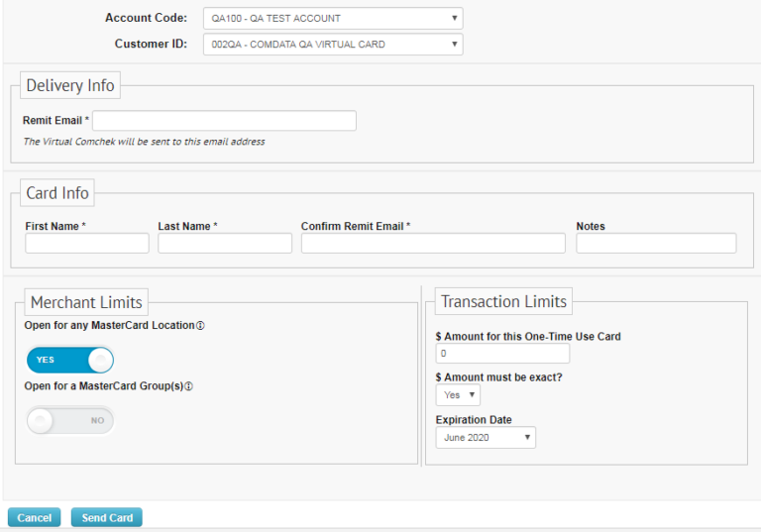Image resolution: width=761 pixels, height=532 pixels.
Task: Click the One-Time Use Card amount field
Action: [502, 354]
